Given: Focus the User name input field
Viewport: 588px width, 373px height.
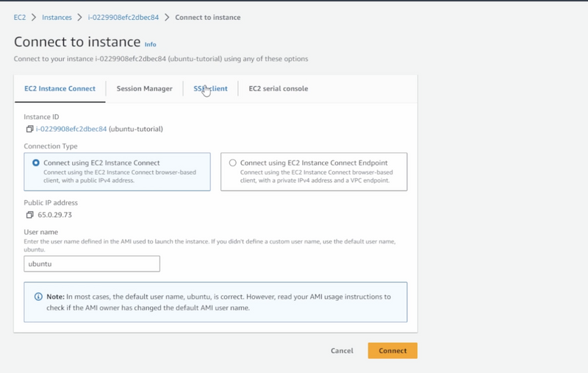Looking at the screenshot, I should 92,264.
